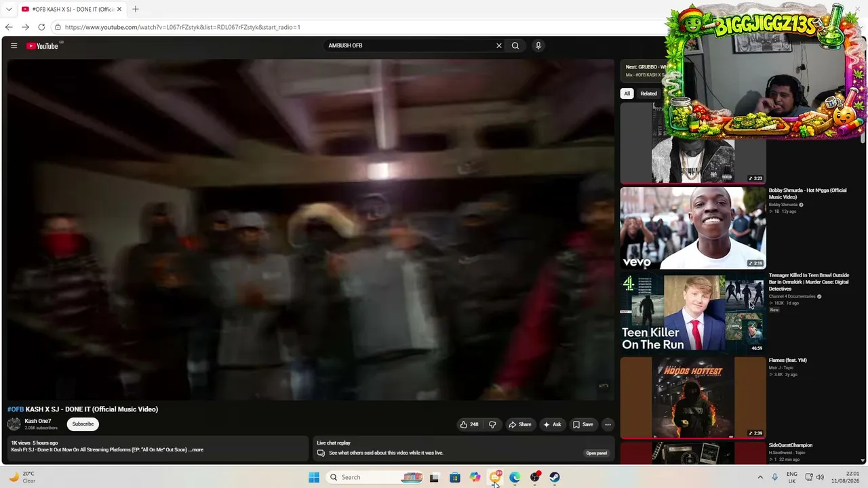Click the #OFB hashtag in title

[x=16, y=409]
